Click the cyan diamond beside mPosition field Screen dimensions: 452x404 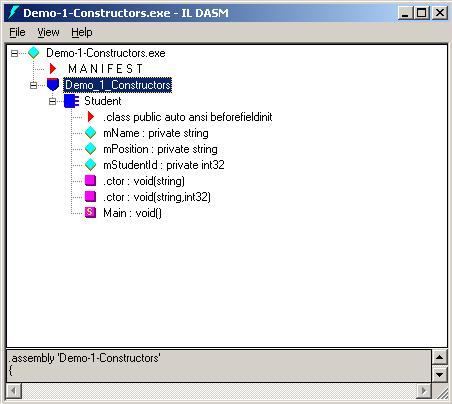(90, 149)
